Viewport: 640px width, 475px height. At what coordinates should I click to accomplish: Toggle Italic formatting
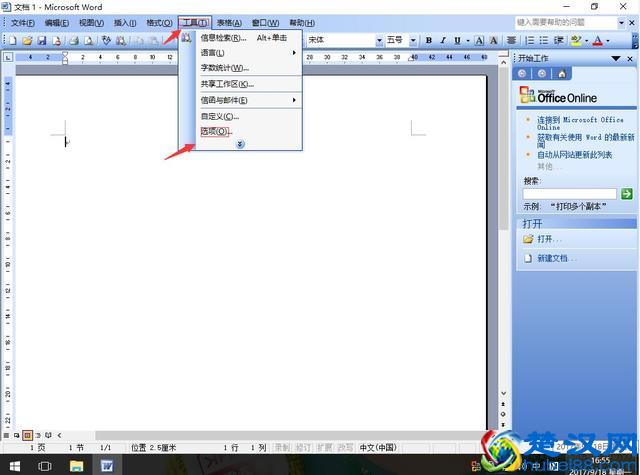click(x=443, y=40)
